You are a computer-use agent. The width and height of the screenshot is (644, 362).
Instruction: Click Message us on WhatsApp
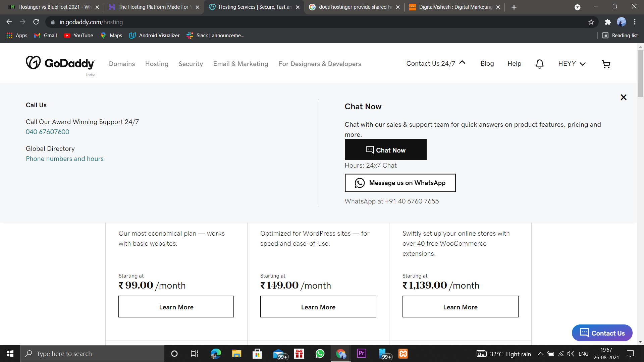click(400, 183)
